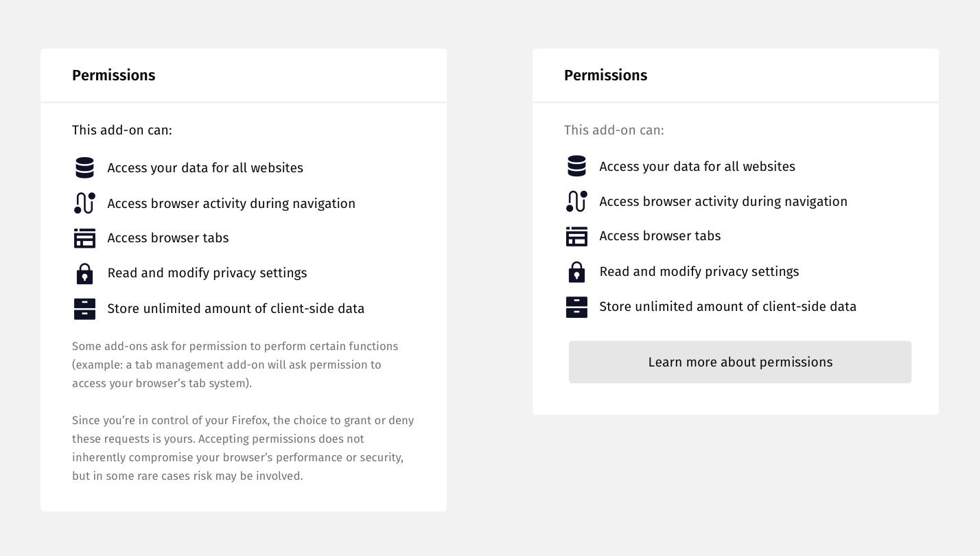This screenshot has width=980, height=556.
Task: Click the database icon in right Permissions card
Action: (576, 166)
